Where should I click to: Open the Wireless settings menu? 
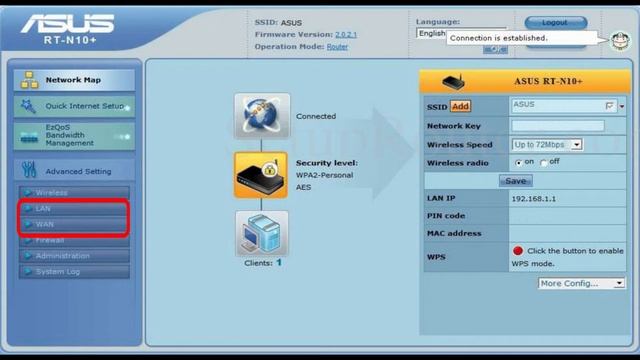pyautogui.click(x=74, y=192)
